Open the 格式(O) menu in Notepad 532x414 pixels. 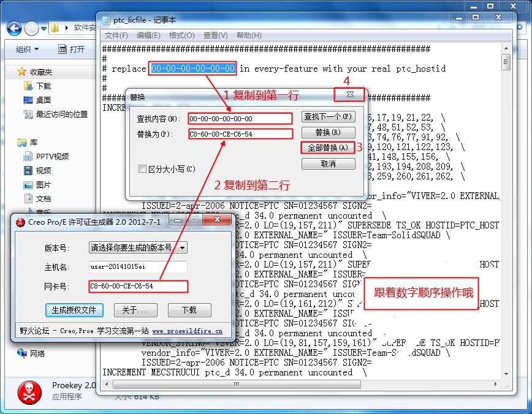pos(182,36)
